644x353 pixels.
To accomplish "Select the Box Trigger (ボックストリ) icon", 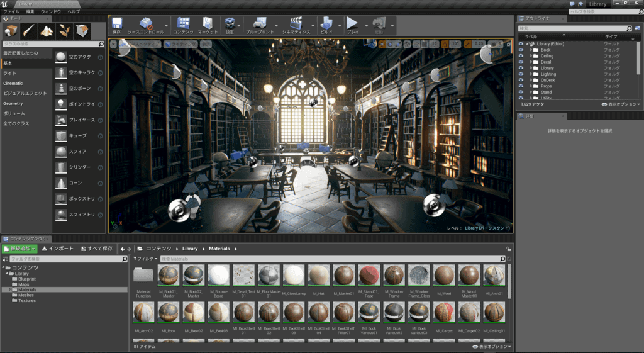I will 61,199.
